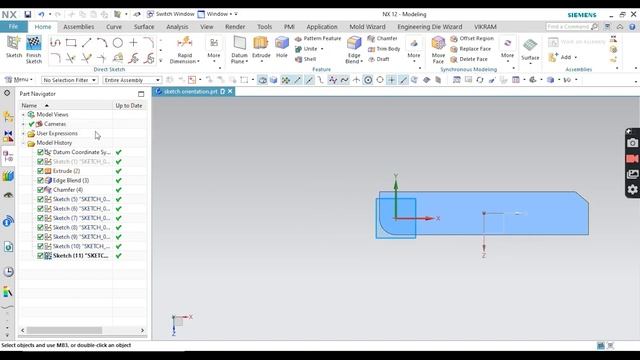Viewport: 640px width, 360px height.
Task: Open the Web Browser sidebar icon
Action: tap(8, 247)
